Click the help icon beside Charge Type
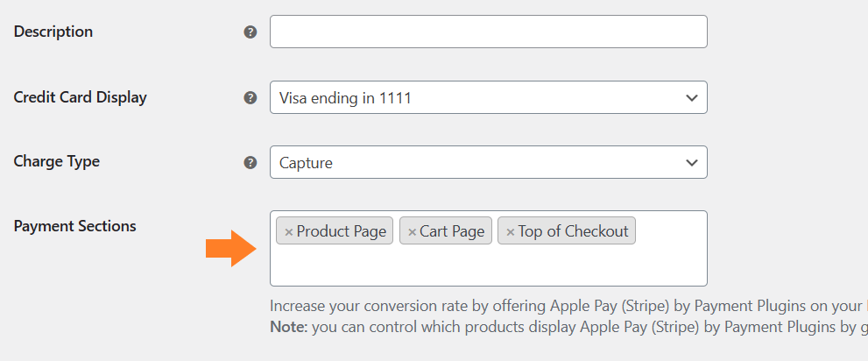Screen dimensions: 868x361 pos(251,163)
